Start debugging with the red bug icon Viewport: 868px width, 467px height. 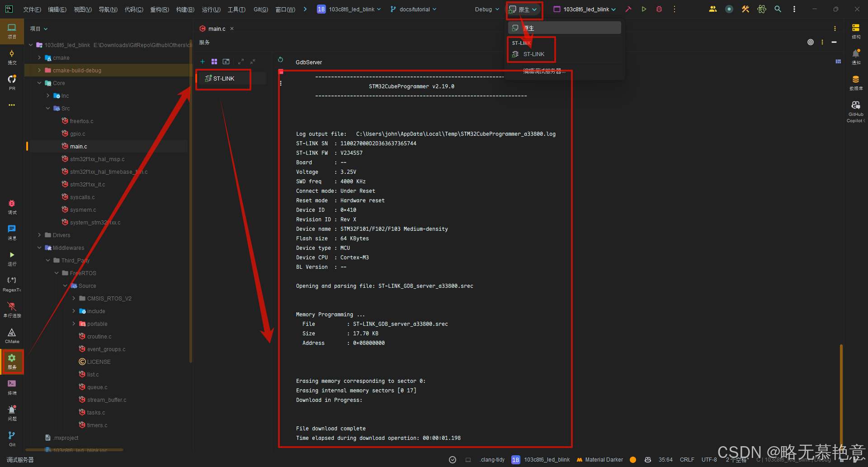pyautogui.click(x=659, y=9)
